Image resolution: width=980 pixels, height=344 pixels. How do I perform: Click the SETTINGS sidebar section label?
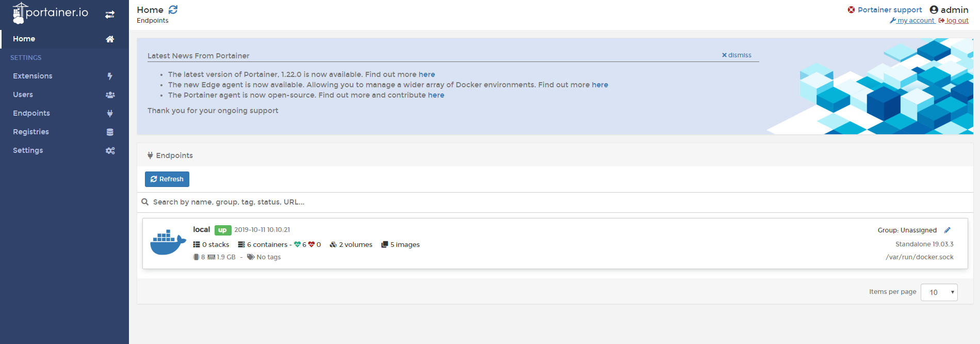[x=26, y=58]
